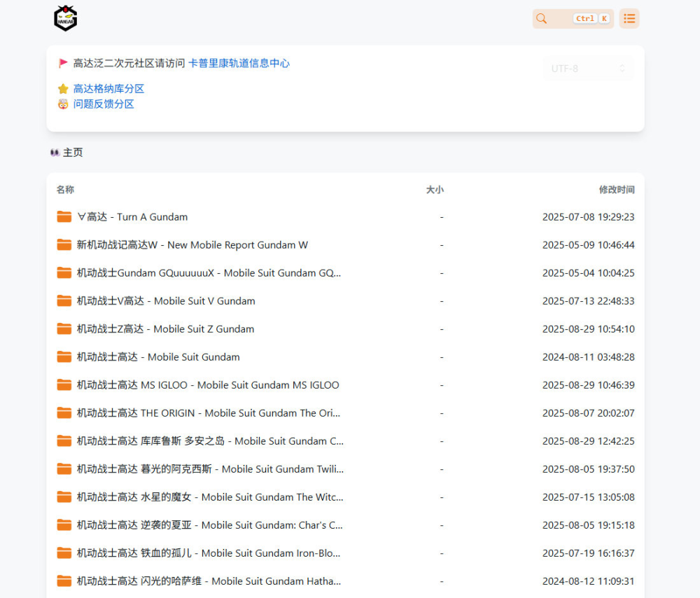700x598 pixels.
Task: Open the Mobile Suit Z Gundam folder
Action: 165,329
